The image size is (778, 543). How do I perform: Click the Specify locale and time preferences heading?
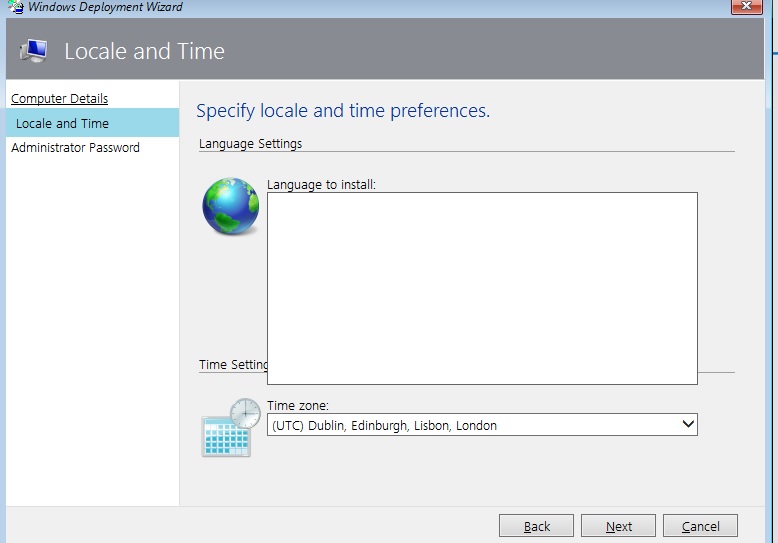343,111
